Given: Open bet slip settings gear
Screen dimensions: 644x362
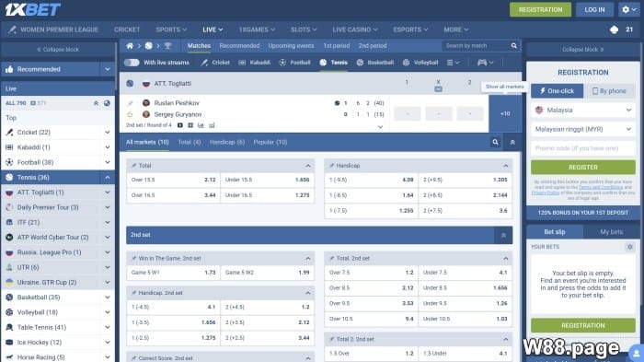Looking at the screenshot, I should pos(629,247).
